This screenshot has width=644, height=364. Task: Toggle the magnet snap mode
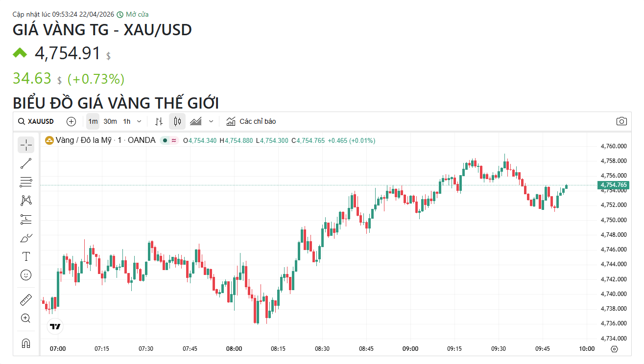[x=26, y=343]
